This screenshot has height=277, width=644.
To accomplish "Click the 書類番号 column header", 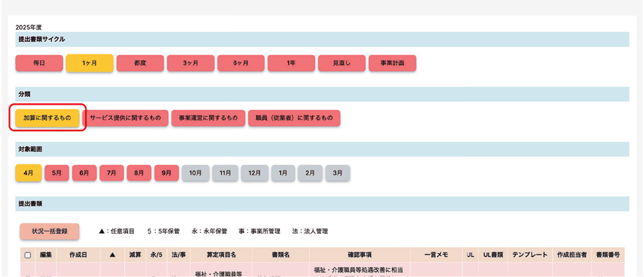I will [x=608, y=255].
